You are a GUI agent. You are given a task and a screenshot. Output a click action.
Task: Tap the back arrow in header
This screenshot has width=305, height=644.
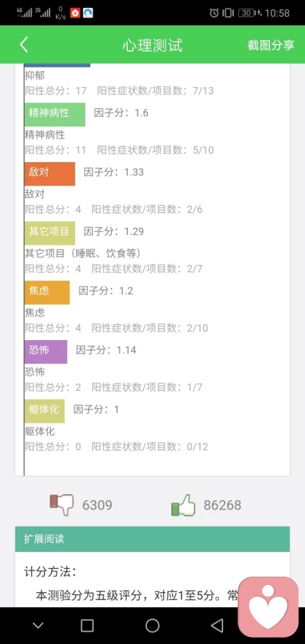24,45
